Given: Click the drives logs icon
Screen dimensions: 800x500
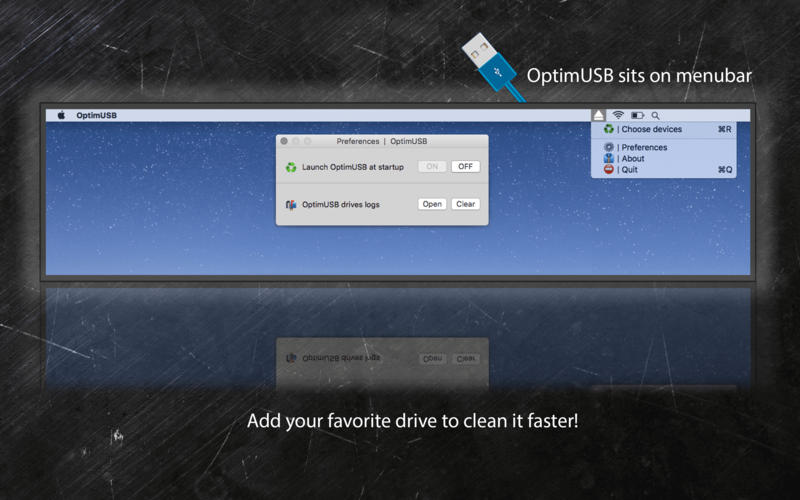Looking at the screenshot, I should coord(291,205).
